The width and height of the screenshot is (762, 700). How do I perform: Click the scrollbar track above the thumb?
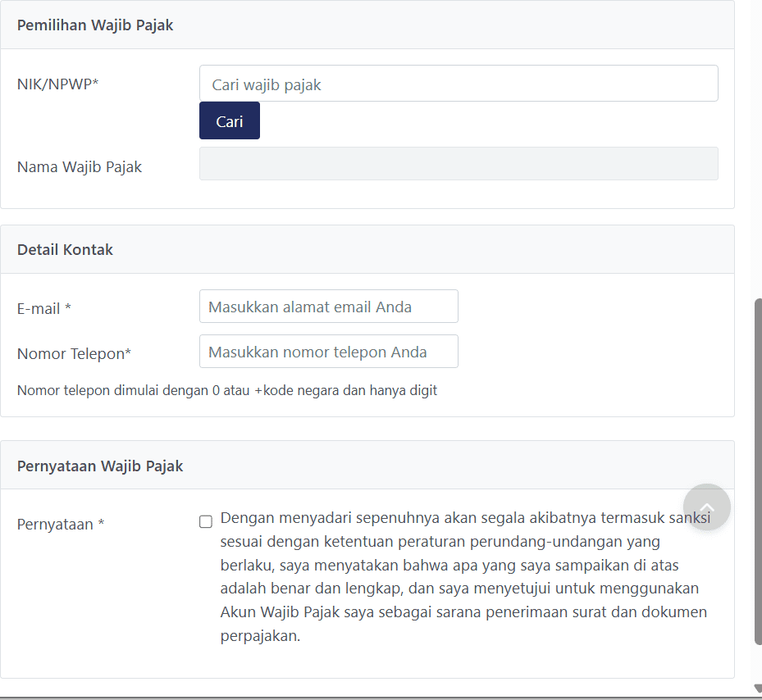click(x=757, y=148)
